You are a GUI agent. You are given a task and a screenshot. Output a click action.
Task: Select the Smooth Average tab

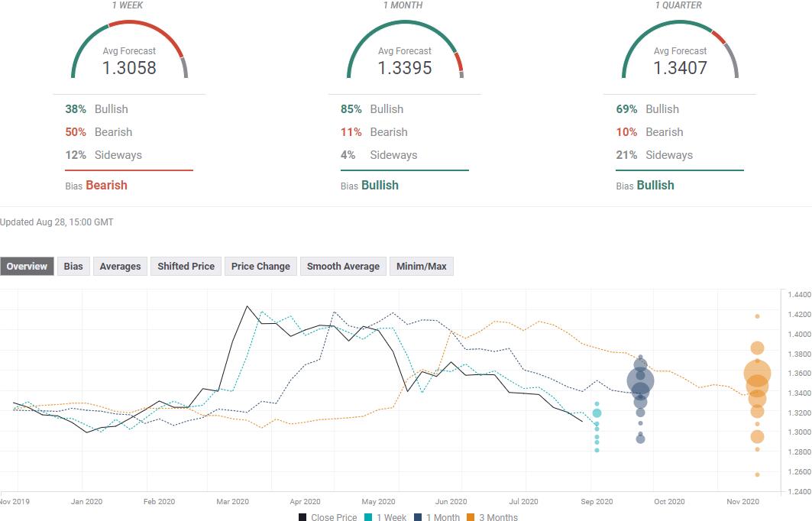point(343,266)
